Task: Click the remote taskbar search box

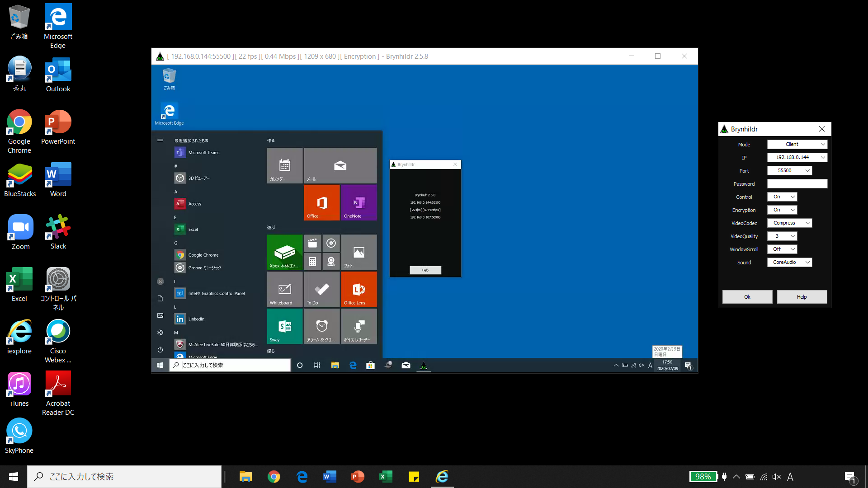Action: point(230,365)
